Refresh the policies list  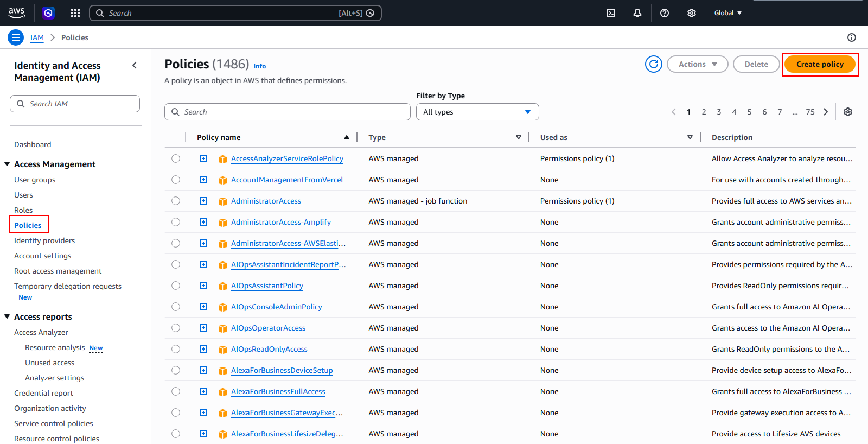pos(654,64)
